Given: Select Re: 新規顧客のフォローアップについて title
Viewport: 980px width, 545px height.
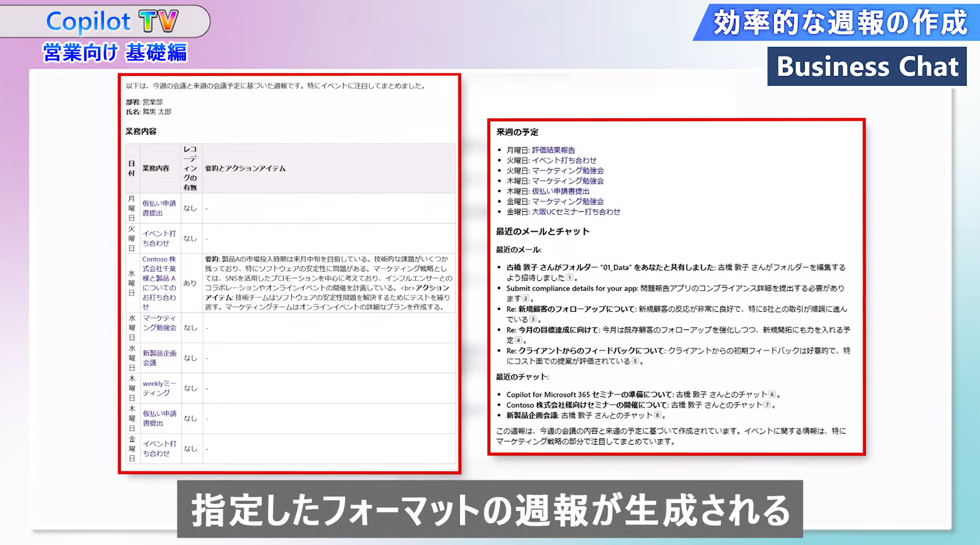Looking at the screenshot, I should (x=571, y=309).
